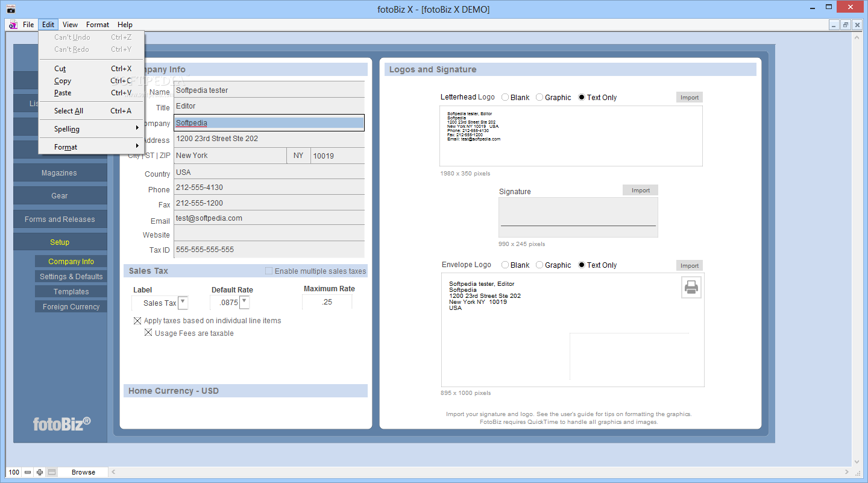Choose Paste from Edit menu
868x483 pixels.
pos(92,92)
